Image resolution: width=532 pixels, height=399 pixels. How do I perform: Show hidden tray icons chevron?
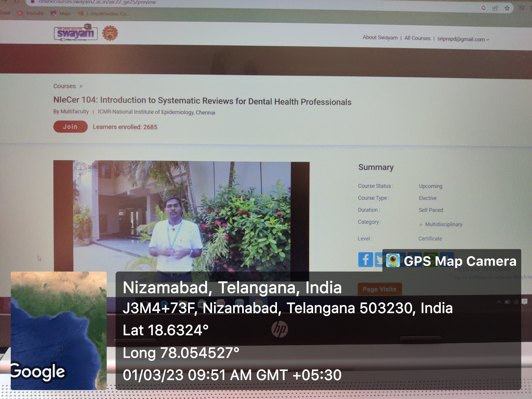pyautogui.click(x=499, y=302)
